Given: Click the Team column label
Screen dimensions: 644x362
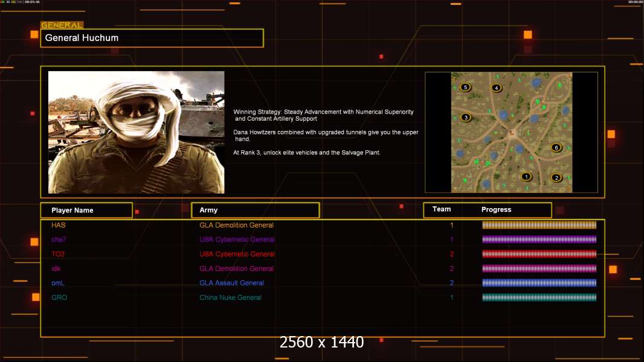Looking at the screenshot, I should [x=442, y=209].
